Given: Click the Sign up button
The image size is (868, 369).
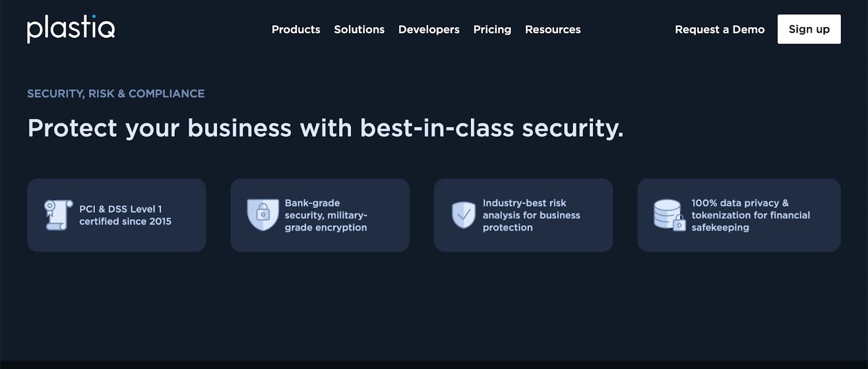Looking at the screenshot, I should tap(809, 29).
